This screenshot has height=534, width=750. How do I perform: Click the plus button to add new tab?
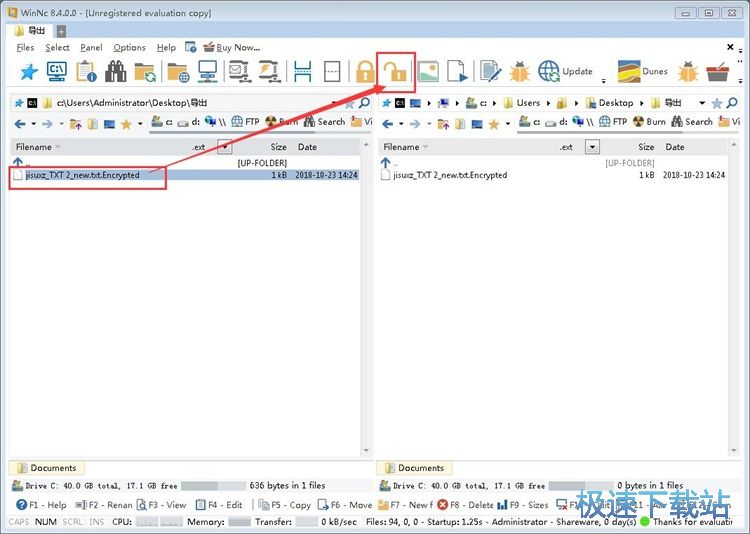pos(61,31)
